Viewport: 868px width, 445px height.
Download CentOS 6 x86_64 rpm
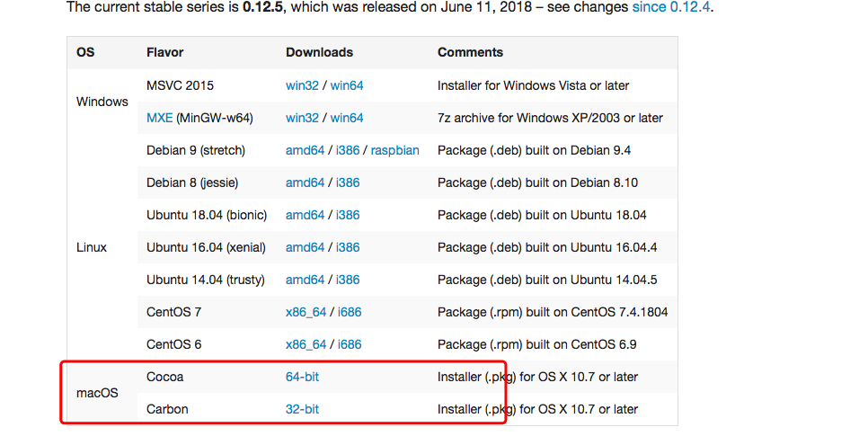tap(306, 344)
